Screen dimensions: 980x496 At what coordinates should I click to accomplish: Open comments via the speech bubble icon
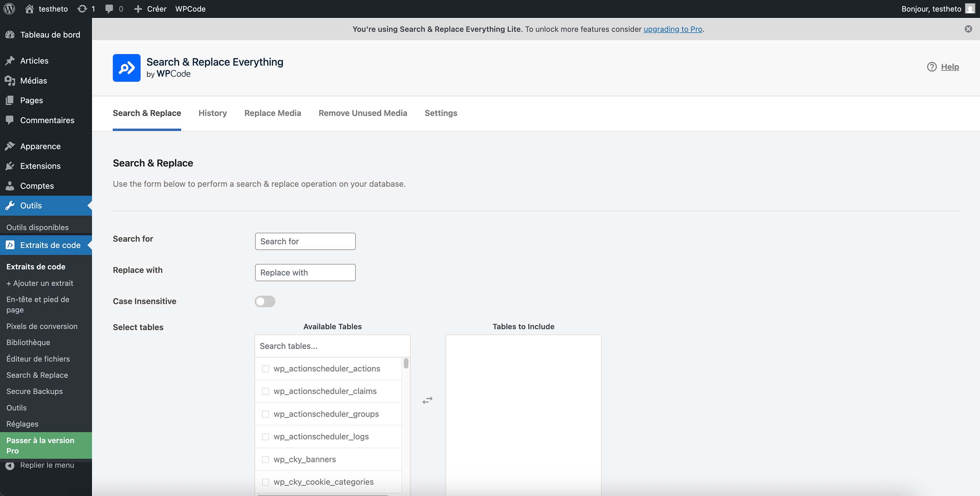click(x=110, y=8)
